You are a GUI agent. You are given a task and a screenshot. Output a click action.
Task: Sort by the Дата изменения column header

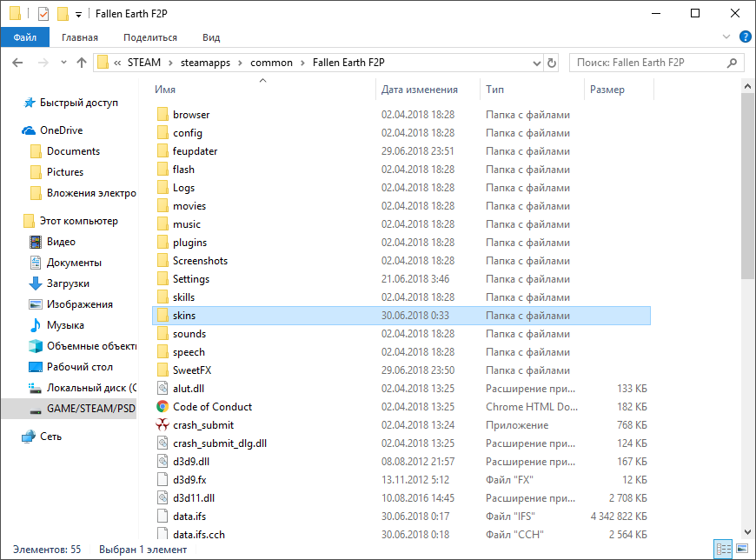pyautogui.click(x=419, y=90)
